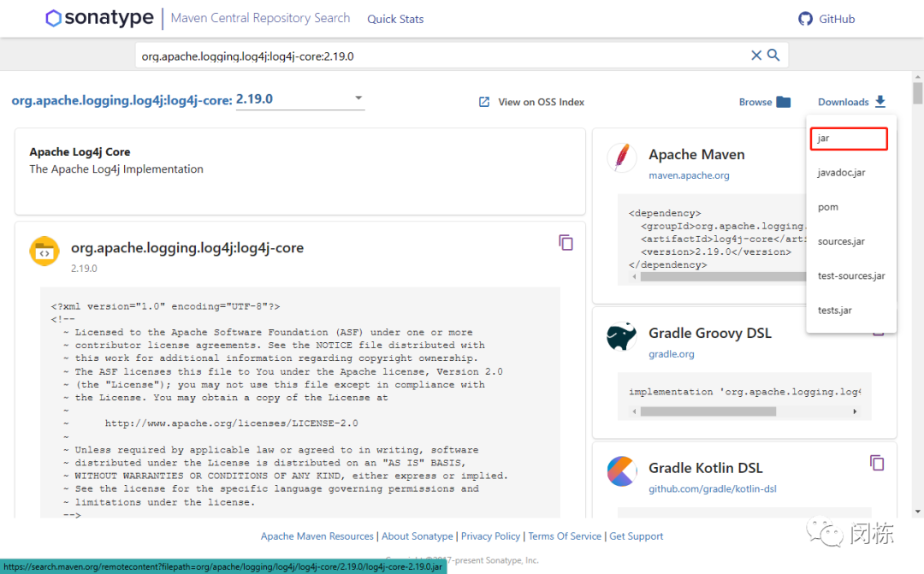Click the Apache Log4j Core title text
924x574 pixels.
(80, 151)
